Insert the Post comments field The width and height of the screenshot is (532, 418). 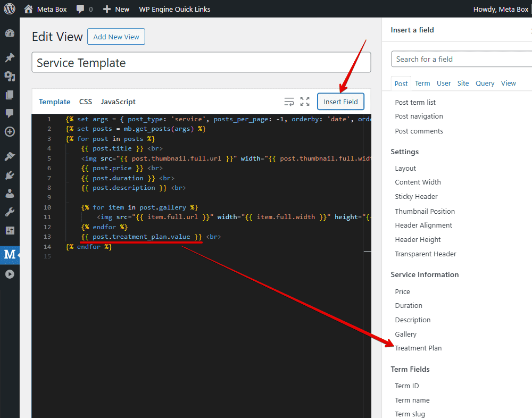coord(419,131)
